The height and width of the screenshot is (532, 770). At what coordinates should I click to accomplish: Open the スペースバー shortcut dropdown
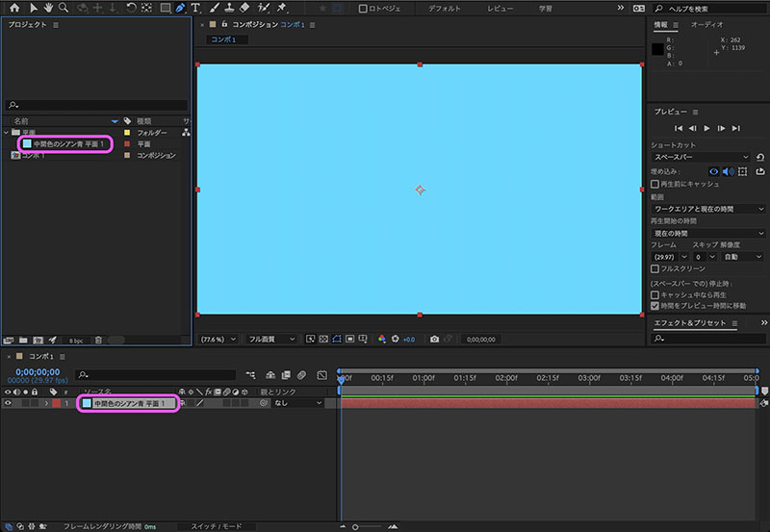[x=702, y=157]
